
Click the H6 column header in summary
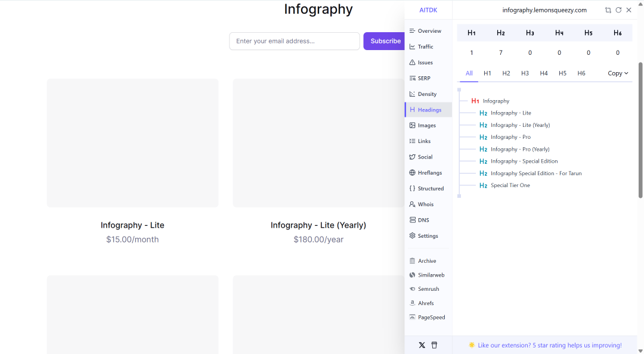click(x=617, y=33)
